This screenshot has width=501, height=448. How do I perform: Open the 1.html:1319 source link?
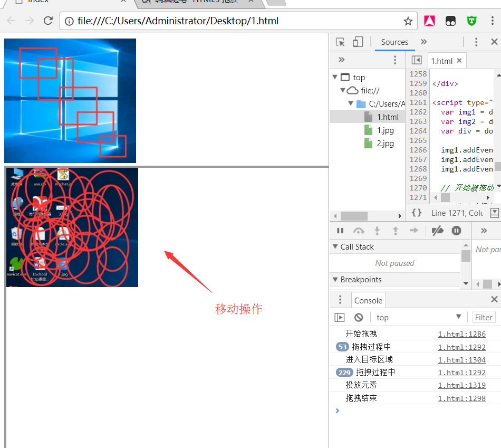tap(461, 385)
